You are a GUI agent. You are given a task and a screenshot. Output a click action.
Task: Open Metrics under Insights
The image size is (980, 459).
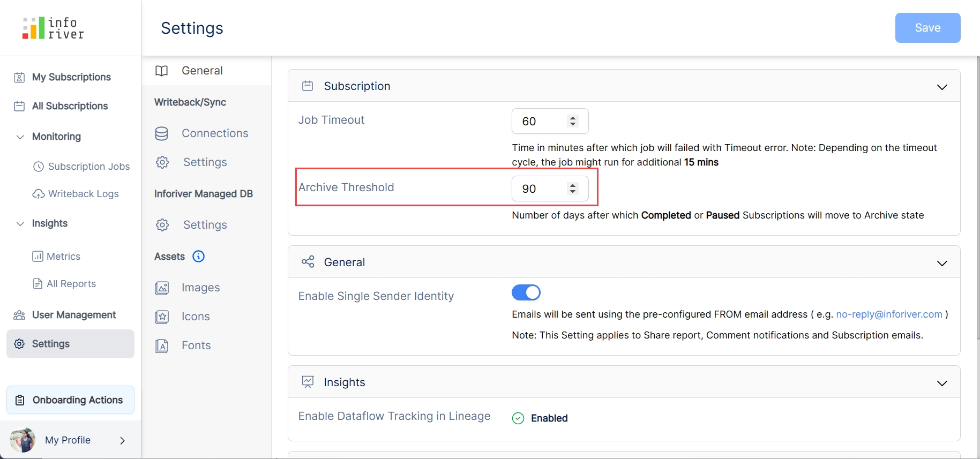click(x=63, y=257)
